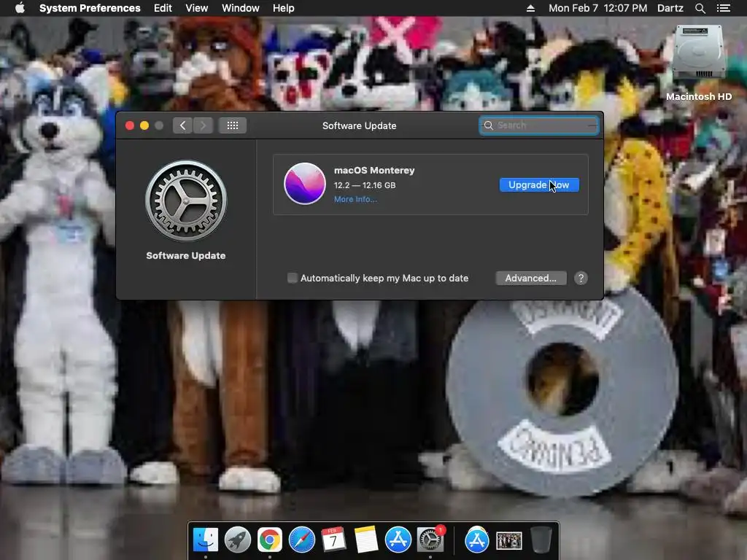Open the Apple menu
This screenshot has width=747, height=560.
click(20, 8)
